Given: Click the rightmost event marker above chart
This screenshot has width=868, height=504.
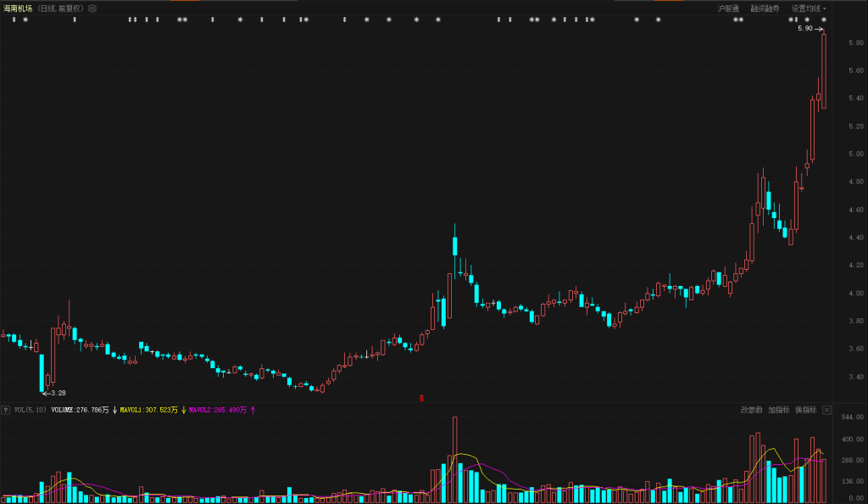Looking at the screenshot, I should (x=824, y=20).
